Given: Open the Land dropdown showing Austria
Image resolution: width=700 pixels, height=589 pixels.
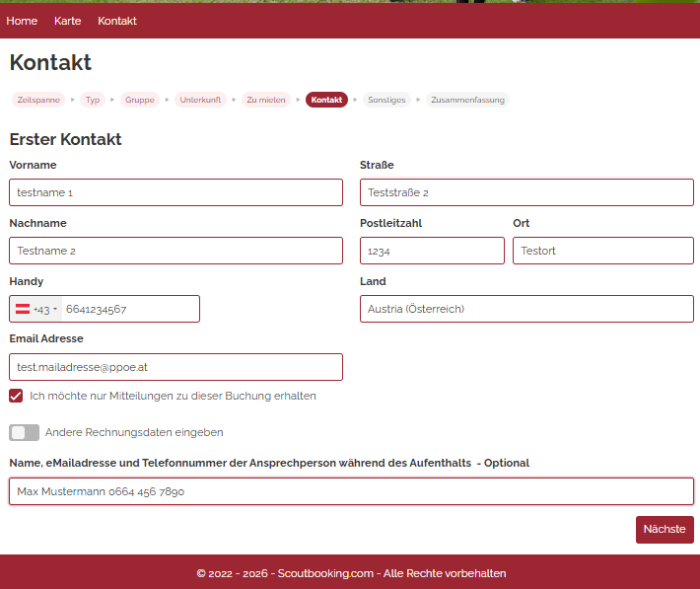Looking at the screenshot, I should click(x=526, y=309).
